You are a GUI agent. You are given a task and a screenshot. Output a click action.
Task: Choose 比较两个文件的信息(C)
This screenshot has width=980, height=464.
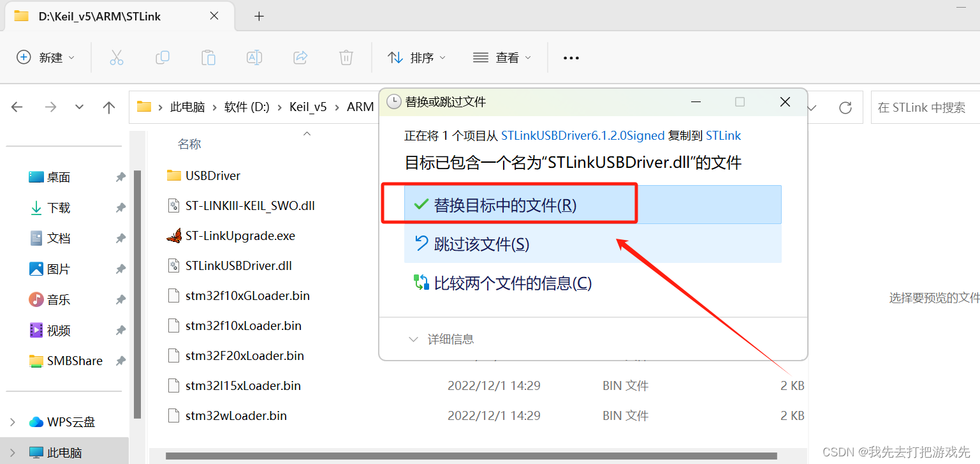pos(593,283)
